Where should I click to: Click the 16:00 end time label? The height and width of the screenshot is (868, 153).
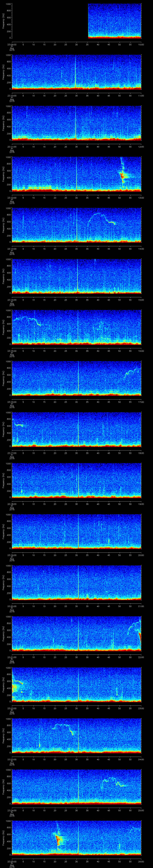(x=141, y=351)
